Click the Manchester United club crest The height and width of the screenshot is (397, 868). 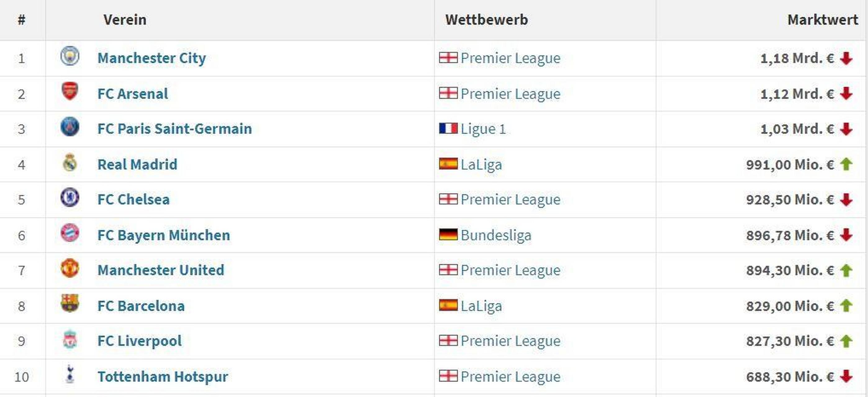70,268
